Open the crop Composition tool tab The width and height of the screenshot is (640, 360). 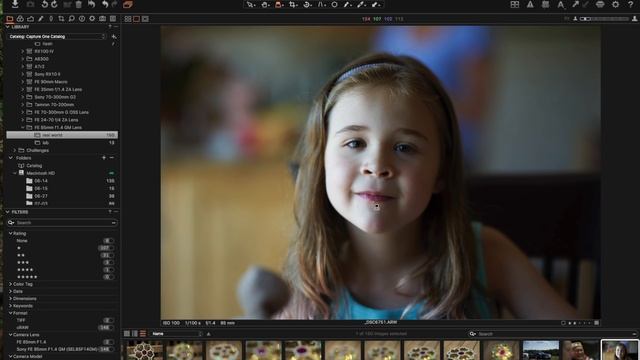click(x=61, y=19)
